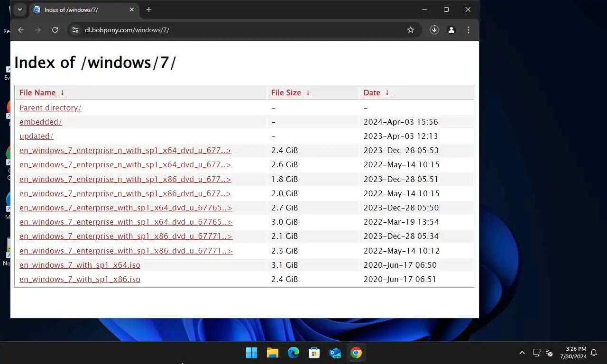Screen dimensions: 607x364
Task: Open the Parent directory/ link
Action: pos(50,108)
